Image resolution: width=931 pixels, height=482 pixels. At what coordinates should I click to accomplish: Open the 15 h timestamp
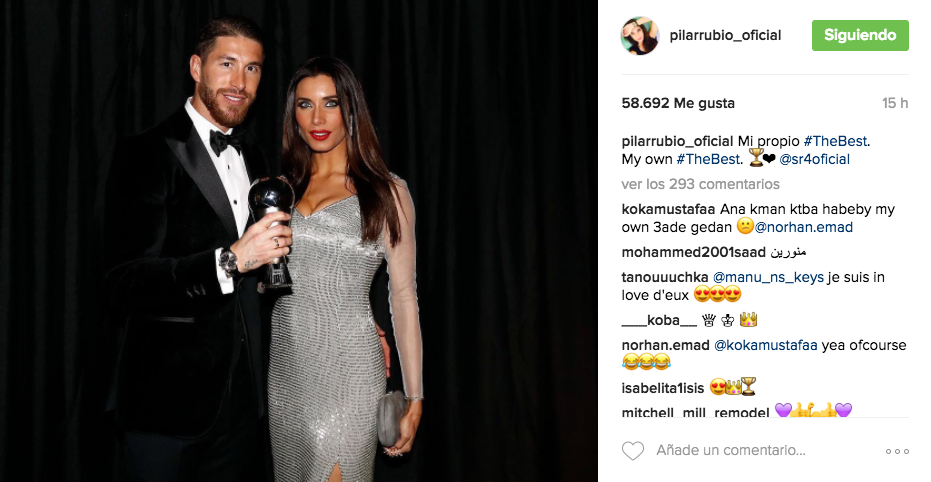click(x=895, y=103)
